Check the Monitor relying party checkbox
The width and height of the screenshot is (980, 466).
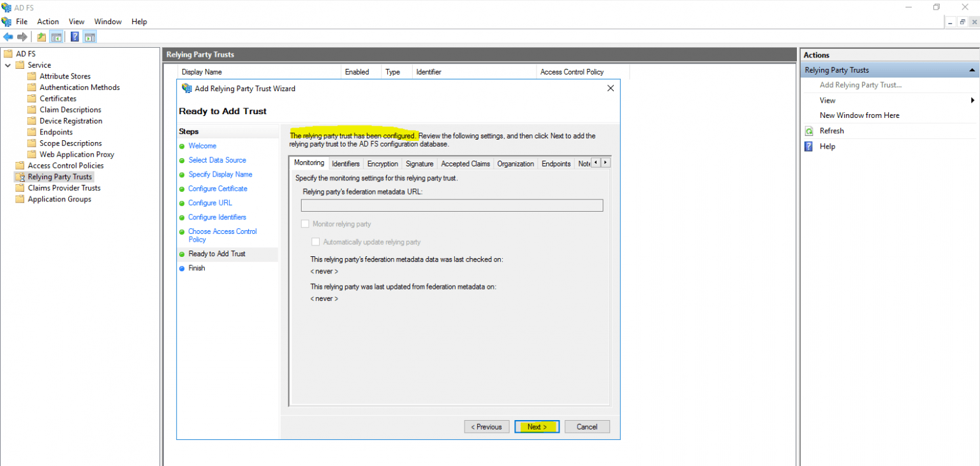click(305, 223)
